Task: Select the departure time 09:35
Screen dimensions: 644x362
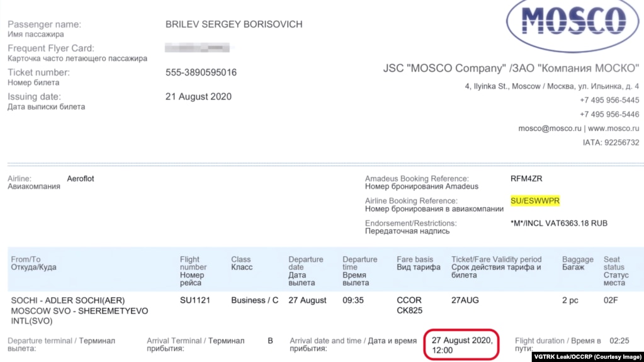Action: 353,300
